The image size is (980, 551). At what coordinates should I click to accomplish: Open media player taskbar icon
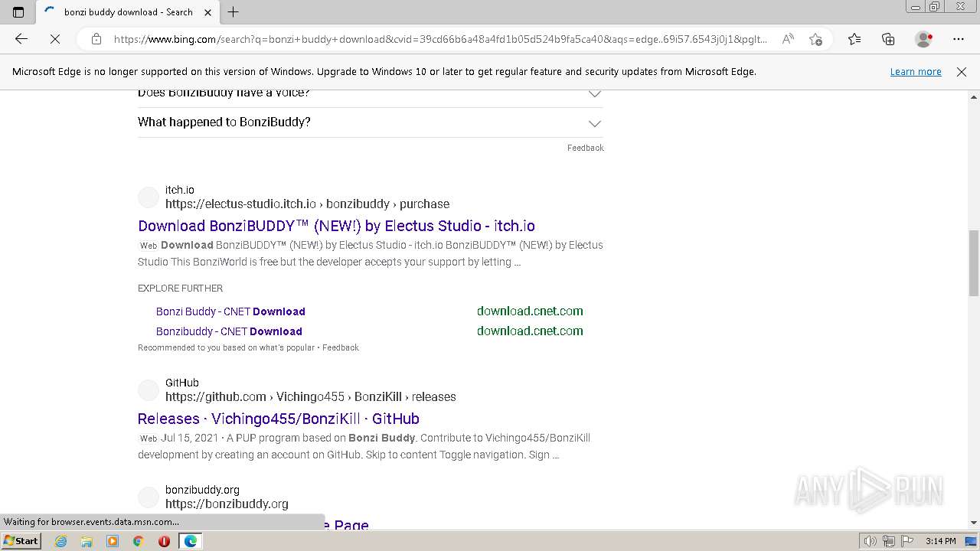[x=113, y=541]
